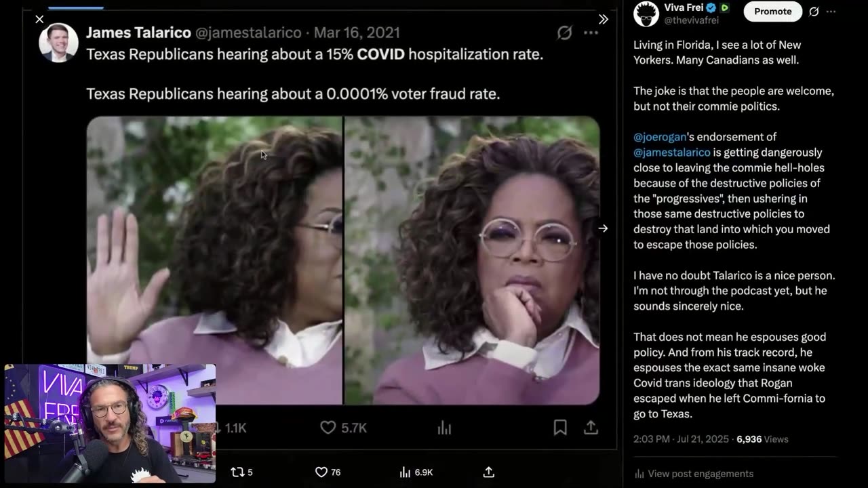Open more menu on Viva Frei post
The height and width of the screenshot is (488, 868).
(831, 12)
